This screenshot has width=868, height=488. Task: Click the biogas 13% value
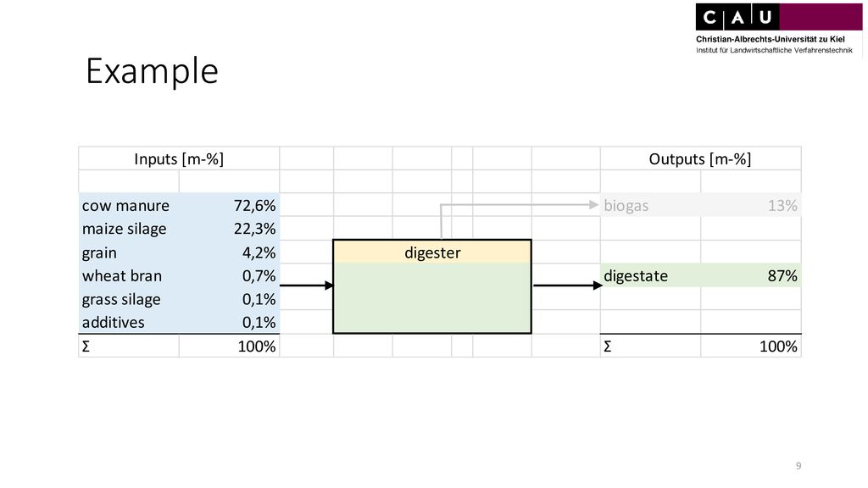click(782, 206)
